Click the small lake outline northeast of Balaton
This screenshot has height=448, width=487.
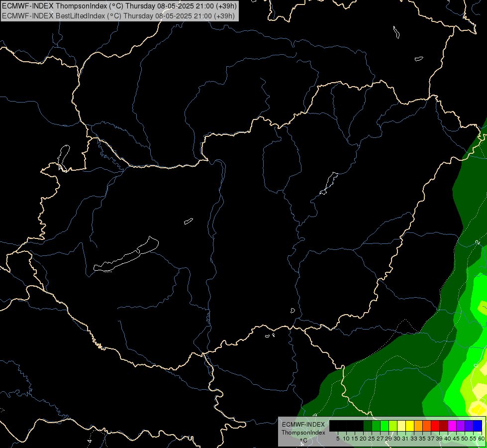tap(189, 221)
